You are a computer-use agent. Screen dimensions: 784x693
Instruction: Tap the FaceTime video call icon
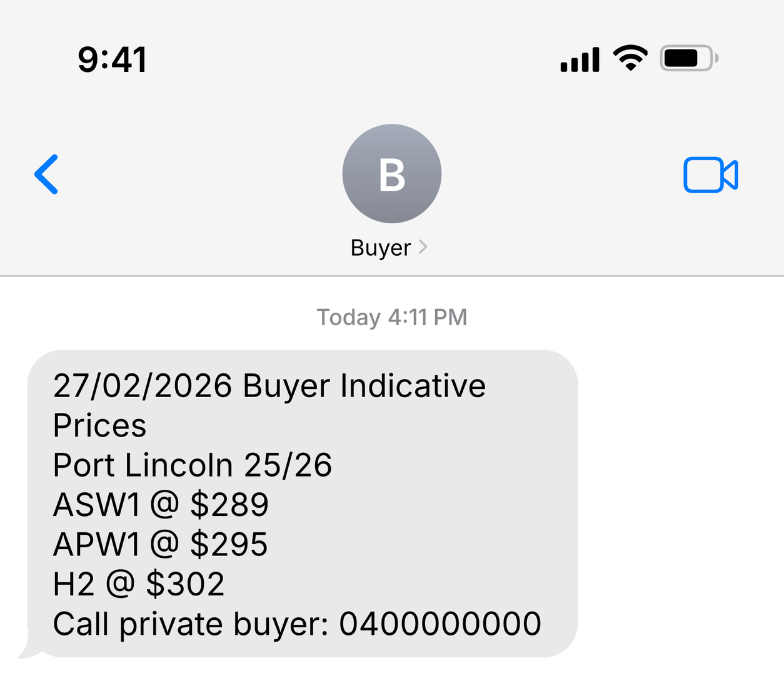click(x=710, y=175)
